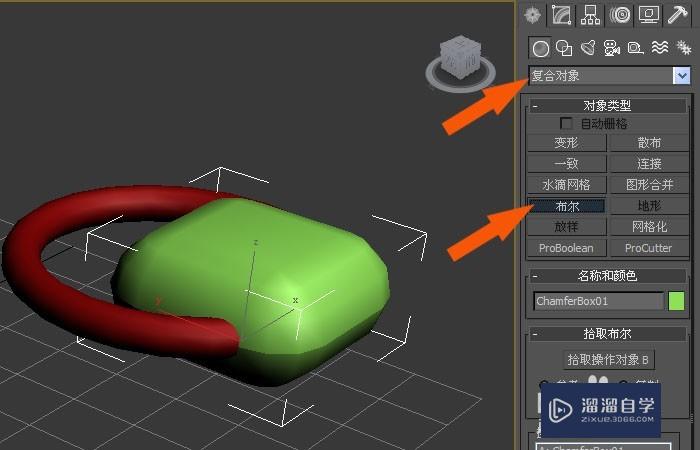
Task: Select the Space Warps waves icon
Action: pyautogui.click(x=659, y=47)
